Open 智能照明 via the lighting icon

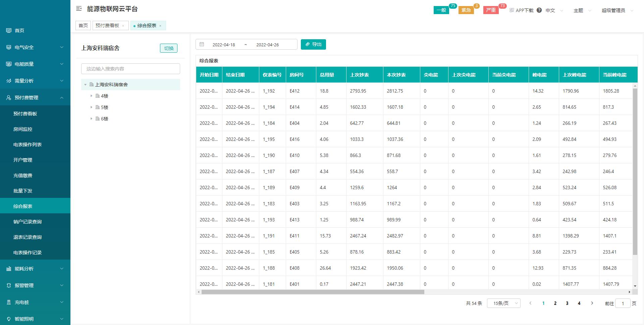tap(8, 318)
